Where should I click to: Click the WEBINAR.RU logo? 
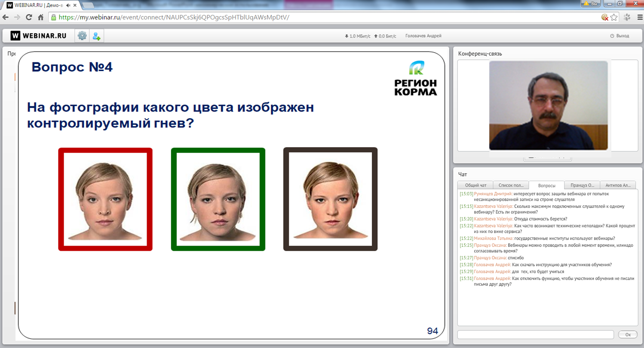pos(39,36)
